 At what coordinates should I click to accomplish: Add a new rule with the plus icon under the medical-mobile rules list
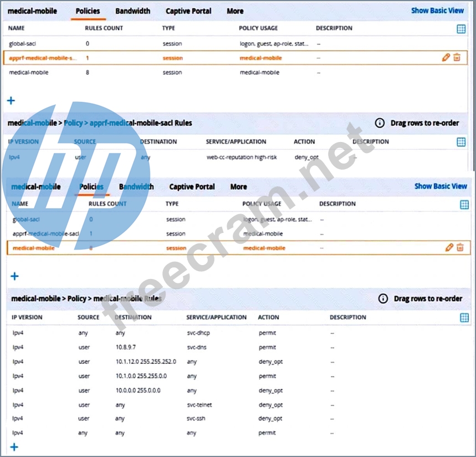coord(14,447)
